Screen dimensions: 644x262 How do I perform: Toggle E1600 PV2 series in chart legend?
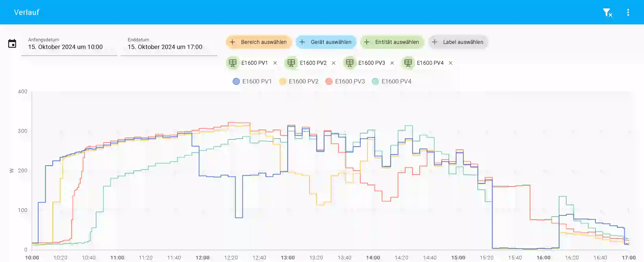click(299, 81)
